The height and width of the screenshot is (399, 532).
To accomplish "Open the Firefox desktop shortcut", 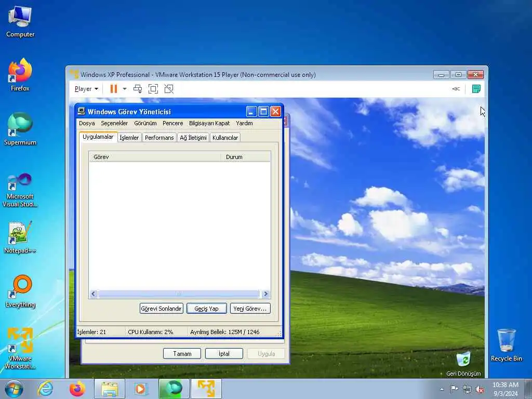I will point(20,75).
